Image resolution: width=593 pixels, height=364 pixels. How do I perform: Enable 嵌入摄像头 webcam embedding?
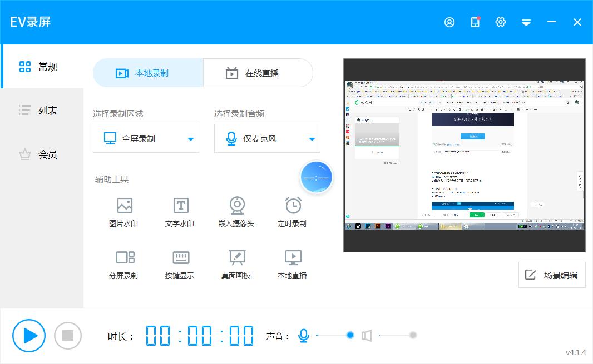[236, 211]
